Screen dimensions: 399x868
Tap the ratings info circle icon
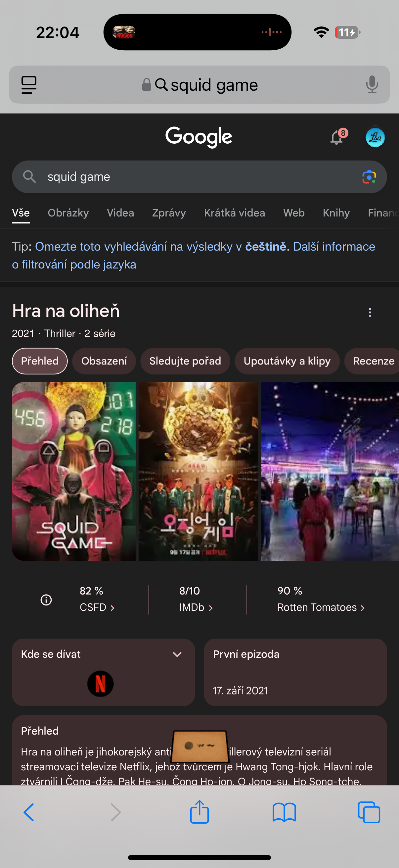coord(46,600)
